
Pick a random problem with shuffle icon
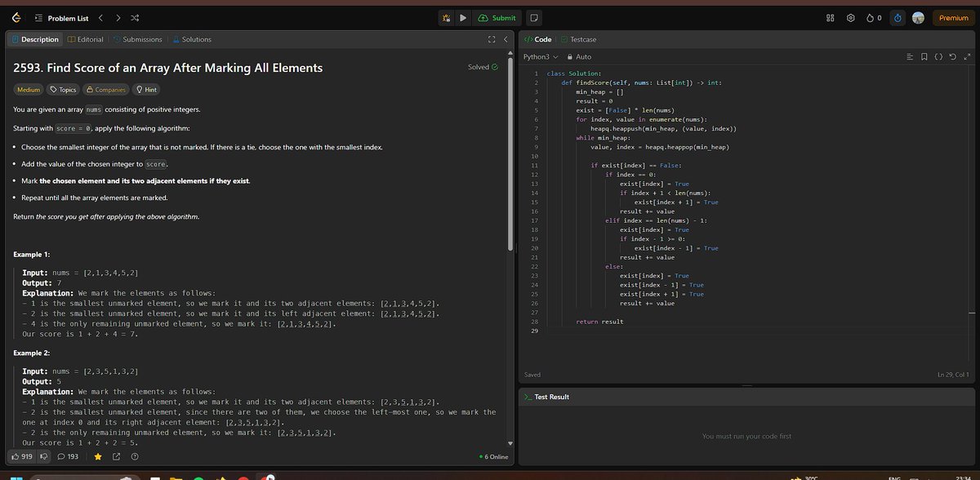(x=135, y=18)
